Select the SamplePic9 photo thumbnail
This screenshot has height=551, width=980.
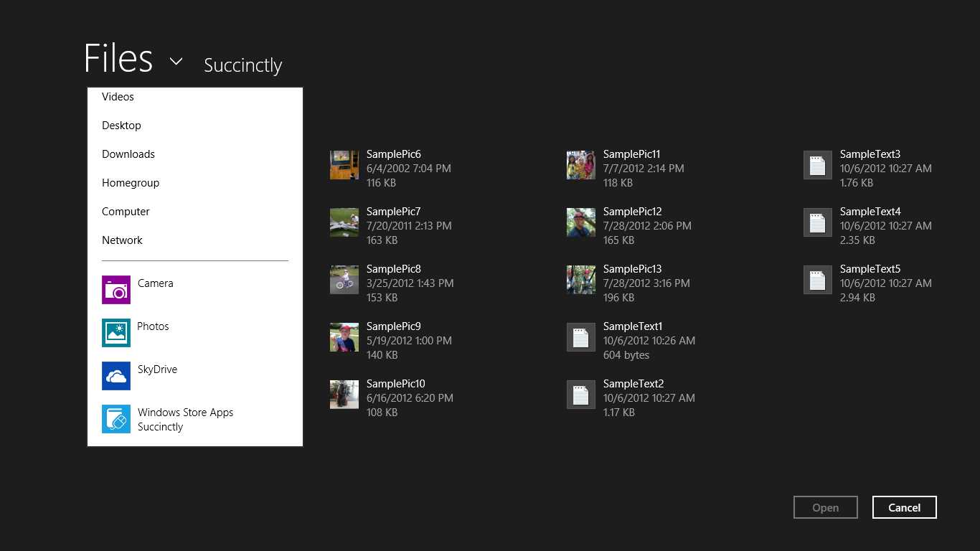point(344,337)
